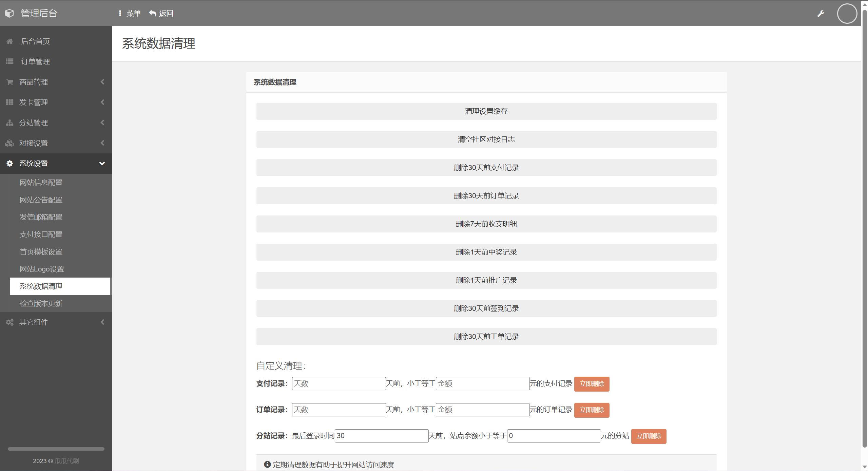The width and height of the screenshot is (868, 471).
Task: Click the grid icon for 发卡管理
Action: 9,102
